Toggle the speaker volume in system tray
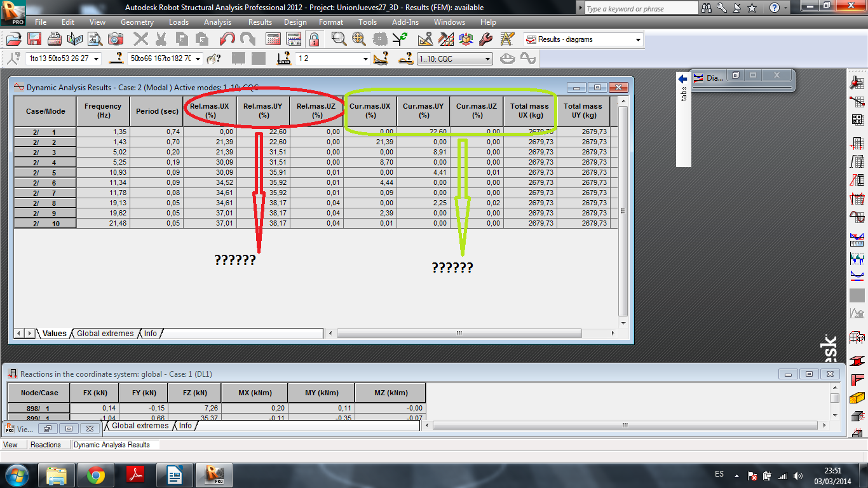The width and height of the screenshot is (868, 488). [798, 475]
